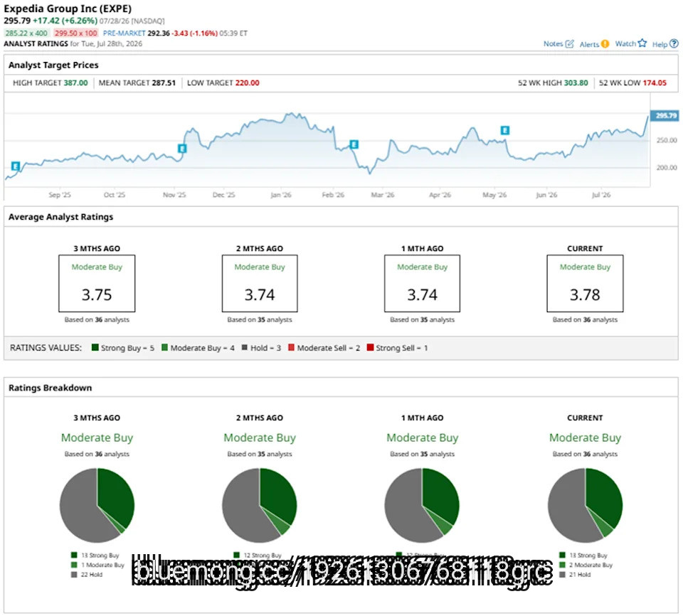Click the 3.78 current rating box
This screenshot has width=683, height=616.
click(585, 283)
